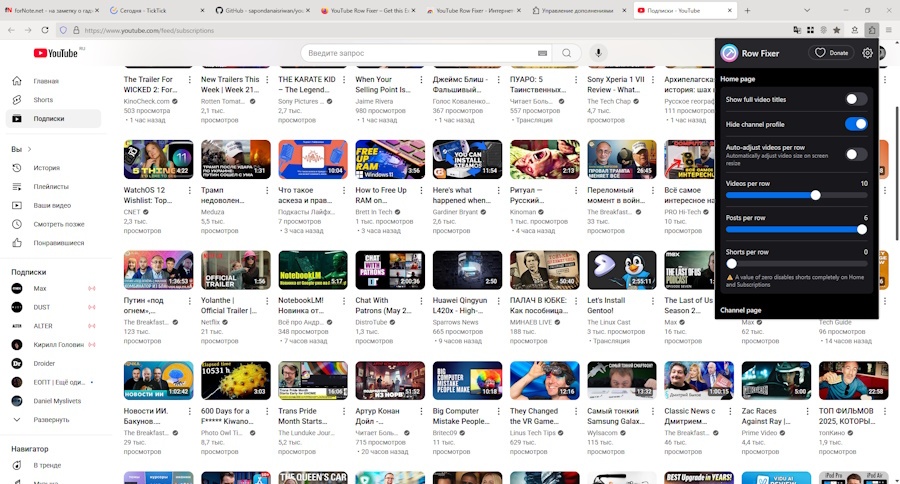900x484 pixels.
Task: Switch to YouTube Row Fixer – Get this Extension tab
Action: point(367,10)
